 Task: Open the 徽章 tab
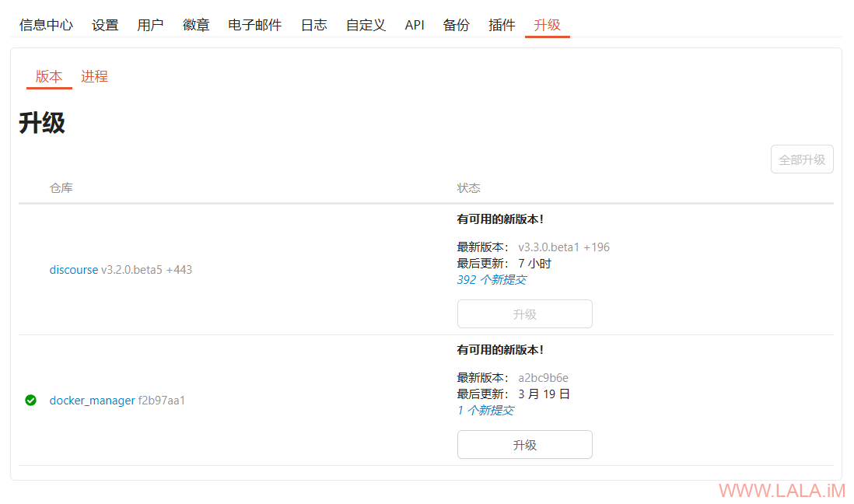[x=196, y=25]
